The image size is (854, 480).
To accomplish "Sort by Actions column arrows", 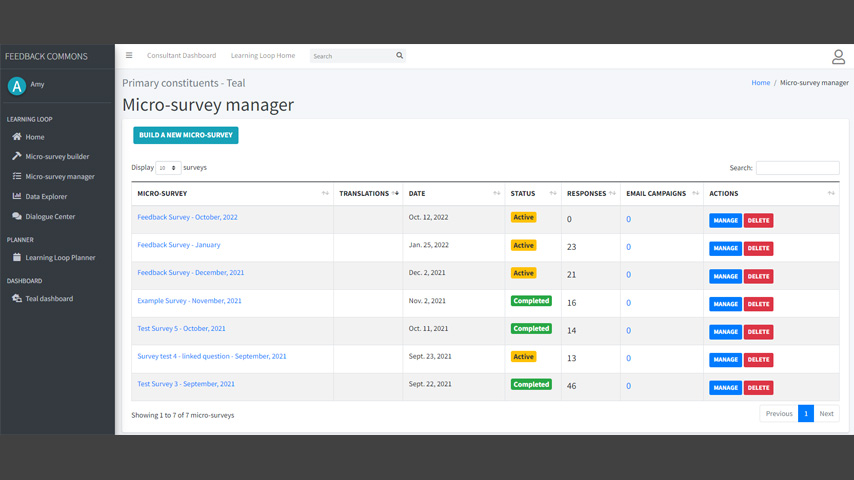I will tap(831, 193).
